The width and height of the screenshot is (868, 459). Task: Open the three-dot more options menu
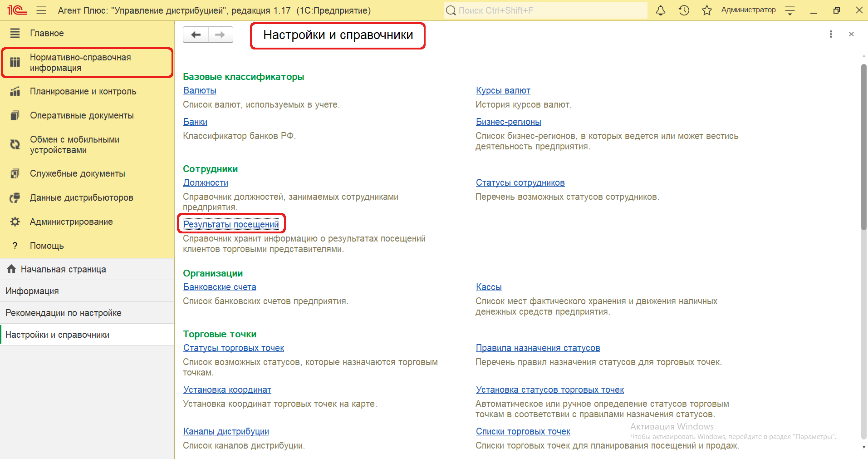(x=831, y=34)
